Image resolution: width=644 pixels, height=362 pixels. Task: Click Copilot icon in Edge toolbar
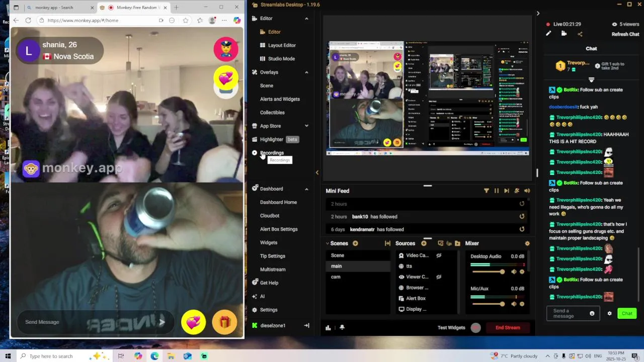(237, 21)
